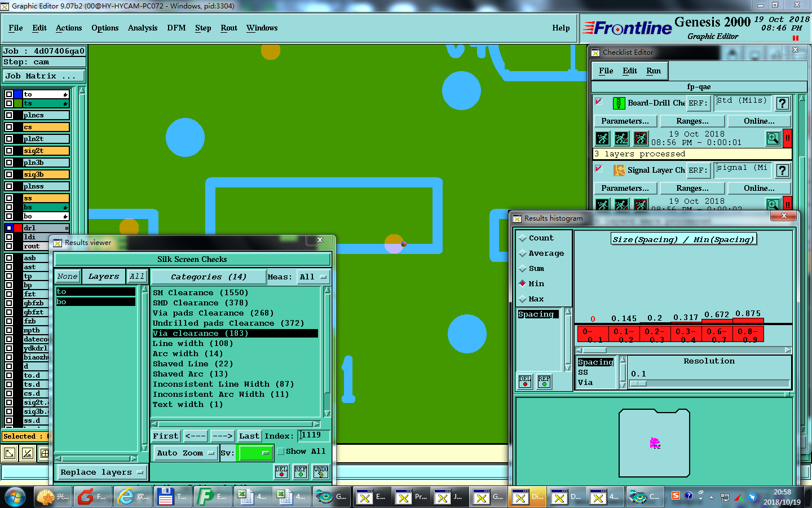Screen dimensions: 812x508
Task: Toggle Board-Drill Checks checkbox
Action: 599,102
